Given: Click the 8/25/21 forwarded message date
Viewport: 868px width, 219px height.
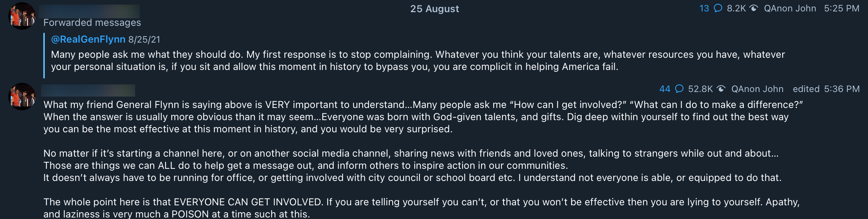Looking at the screenshot, I should coord(144,40).
